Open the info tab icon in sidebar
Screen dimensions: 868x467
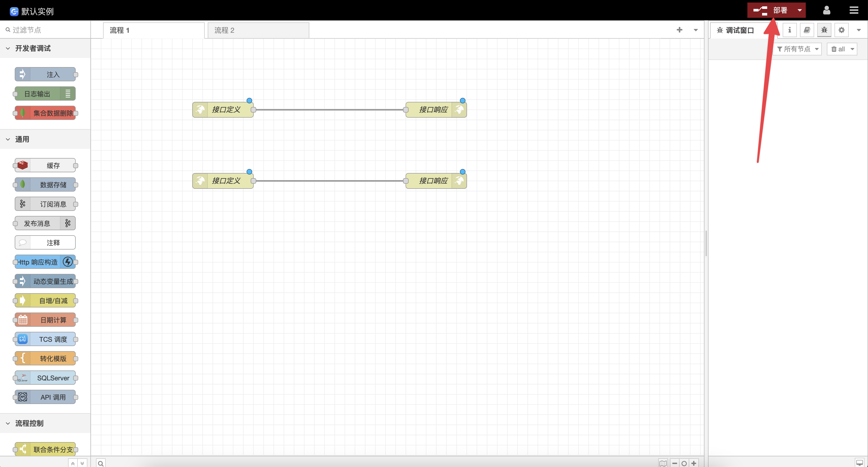(x=790, y=30)
